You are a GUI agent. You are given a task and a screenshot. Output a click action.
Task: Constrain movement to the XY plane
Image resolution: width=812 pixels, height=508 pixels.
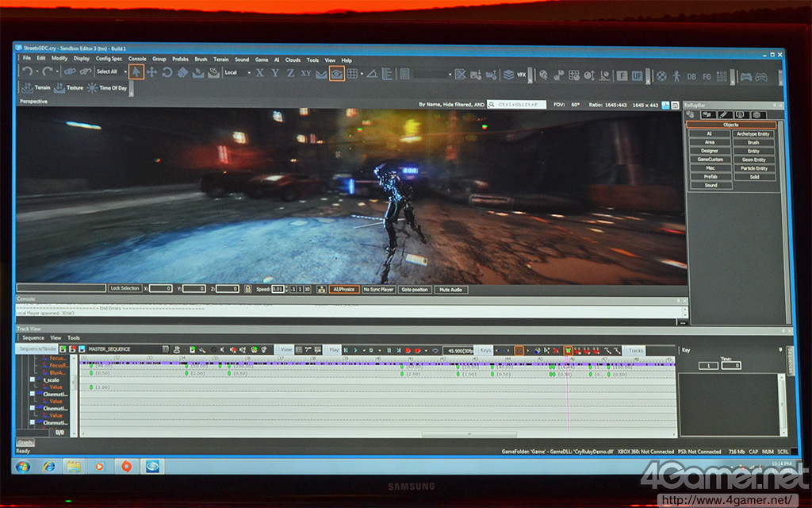click(x=305, y=73)
